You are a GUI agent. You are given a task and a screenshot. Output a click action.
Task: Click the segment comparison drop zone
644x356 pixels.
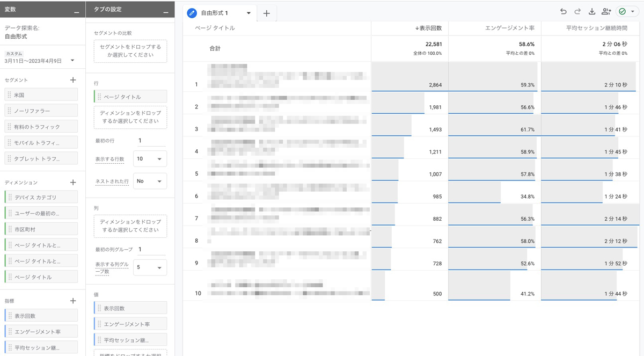tap(130, 51)
